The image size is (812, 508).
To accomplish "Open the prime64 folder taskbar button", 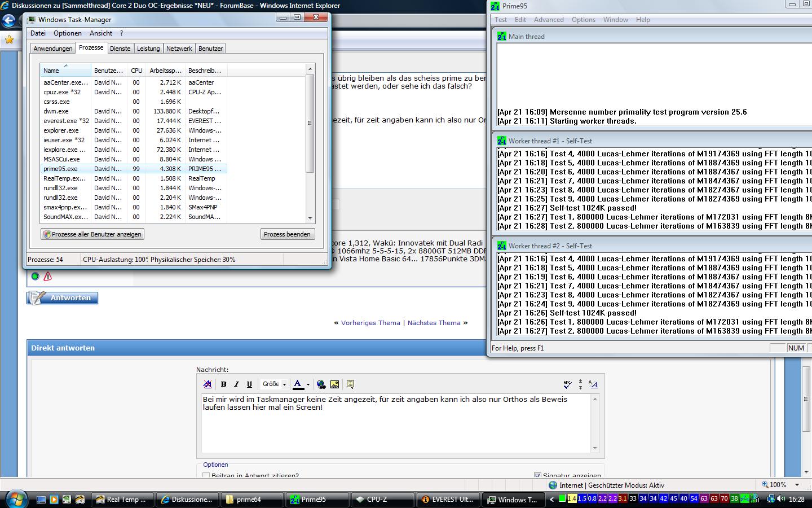I will click(x=252, y=500).
